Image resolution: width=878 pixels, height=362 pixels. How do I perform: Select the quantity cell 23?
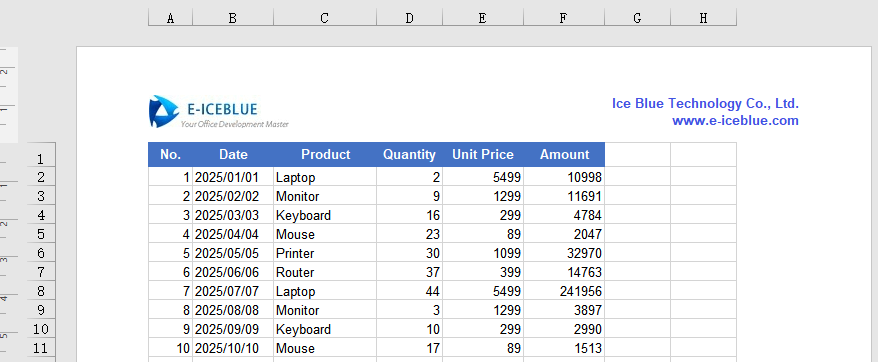pos(409,234)
